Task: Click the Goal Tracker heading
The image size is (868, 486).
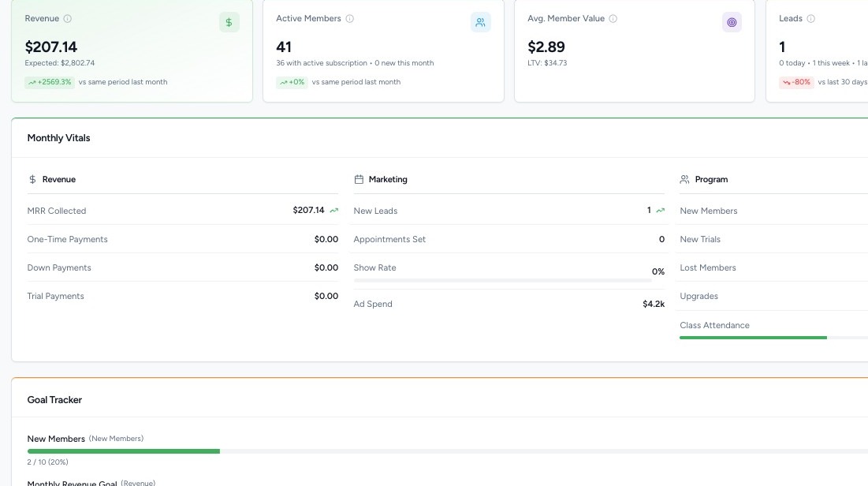Action: 55,400
